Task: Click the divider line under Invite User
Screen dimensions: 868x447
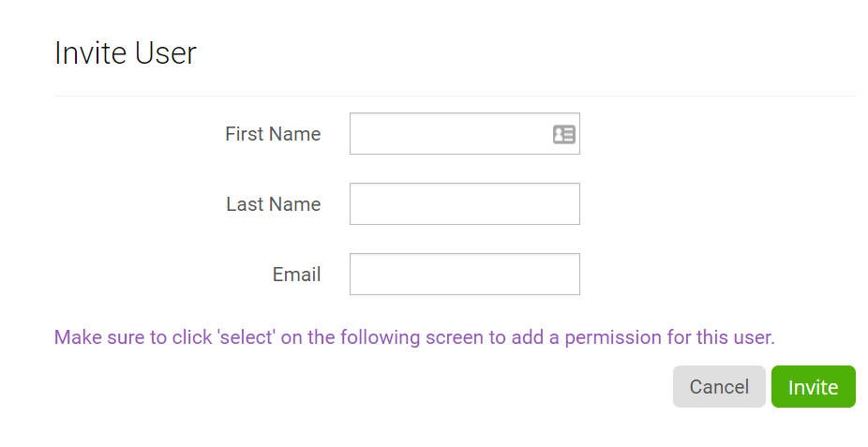Action: [x=455, y=96]
